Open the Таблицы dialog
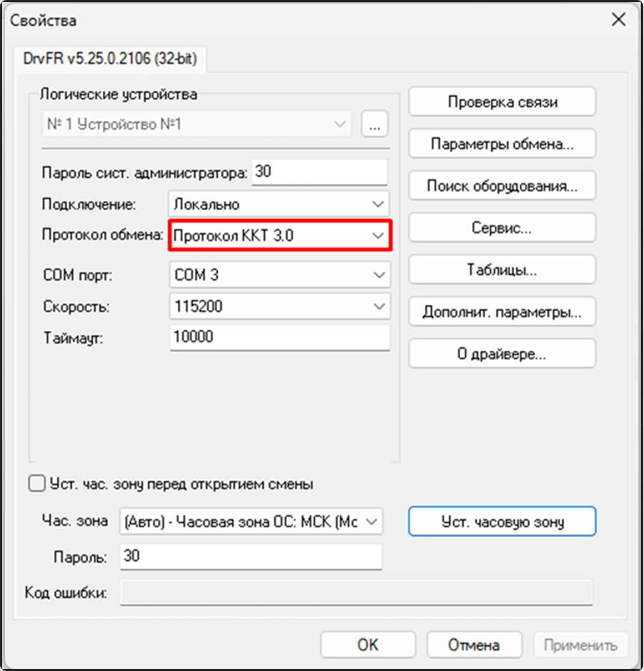Viewport: 644px width, 671px height. point(503,269)
